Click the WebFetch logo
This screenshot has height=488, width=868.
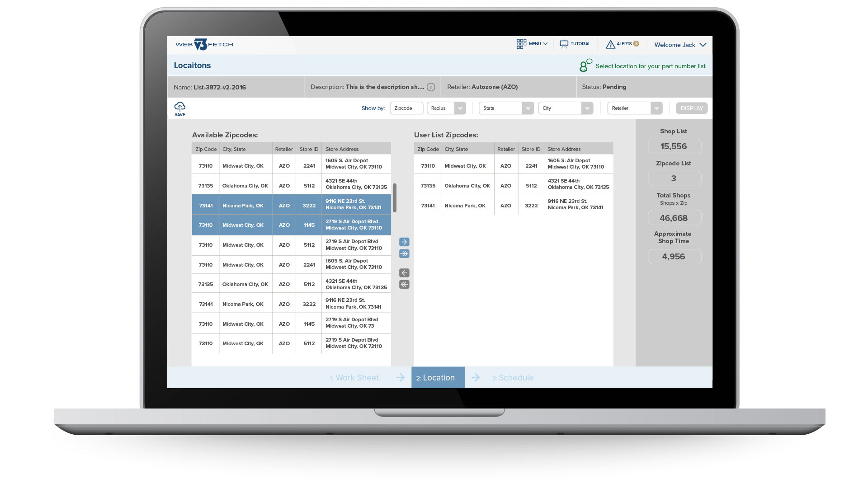(x=204, y=44)
